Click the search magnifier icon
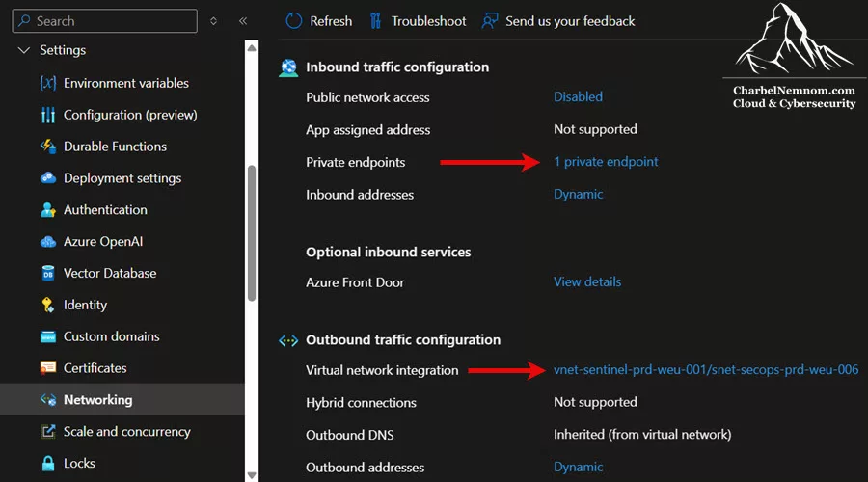This screenshot has width=868, height=482. (24, 21)
